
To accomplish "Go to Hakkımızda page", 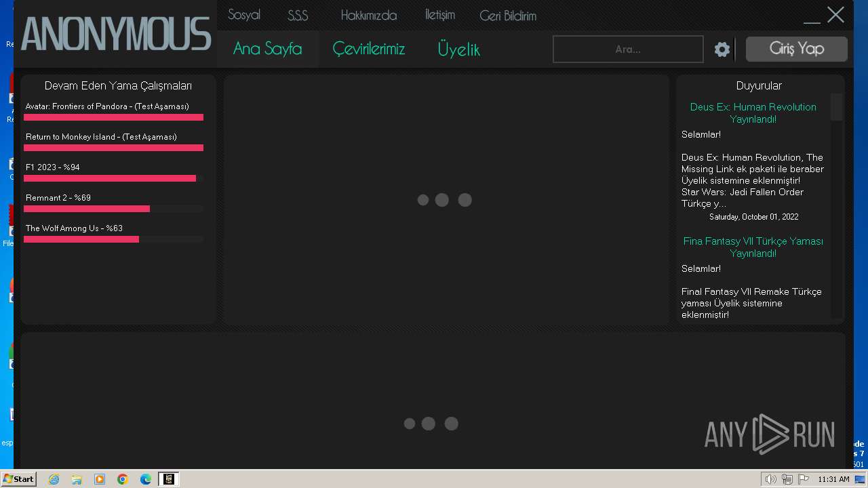I will click(369, 16).
